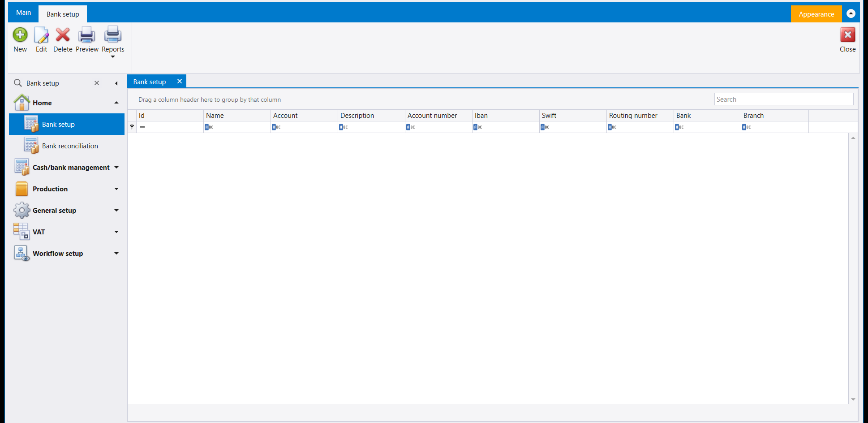Viewport: 868px width, 423px height.
Task: Sort by the Id column header
Action: (x=170, y=115)
